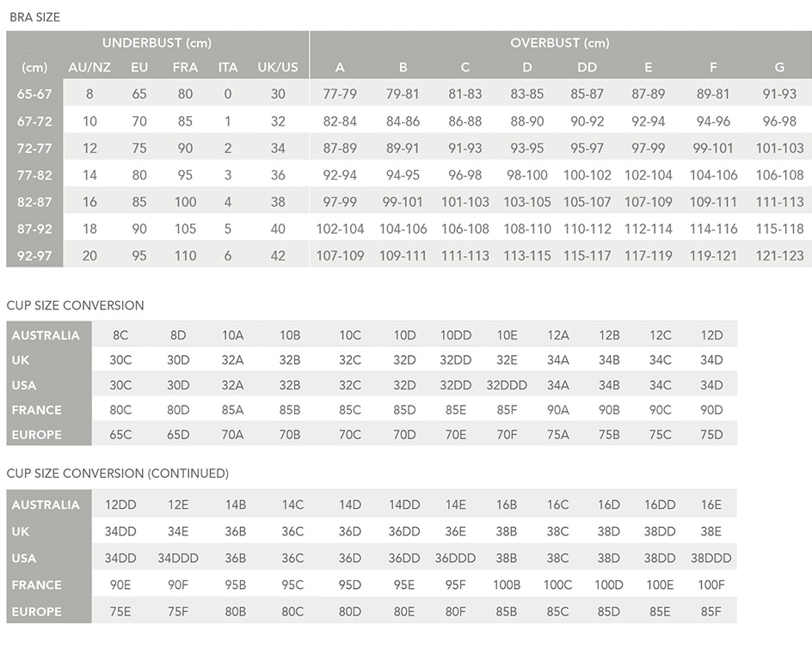Select the 10DD Australia size cell
Screen dimensions: 812x649
point(456,335)
